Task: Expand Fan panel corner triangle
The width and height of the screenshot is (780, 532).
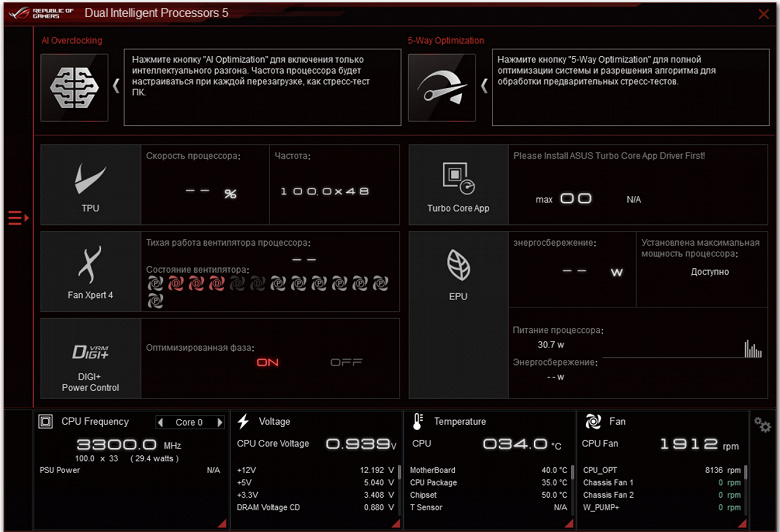Action: pyautogui.click(x=743, y=523)
